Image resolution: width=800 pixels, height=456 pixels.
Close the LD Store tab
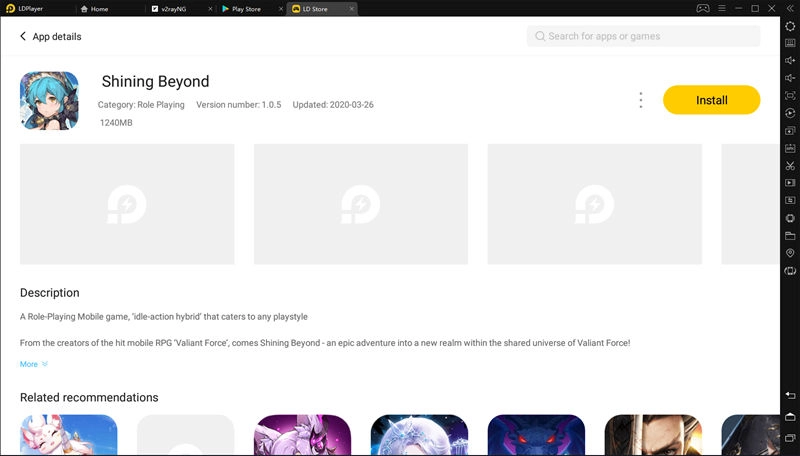[x=350, y=8]
